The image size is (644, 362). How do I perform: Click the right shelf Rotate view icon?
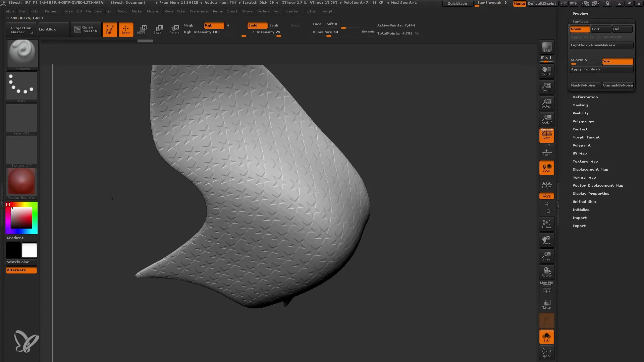click(x=546, y=272)
